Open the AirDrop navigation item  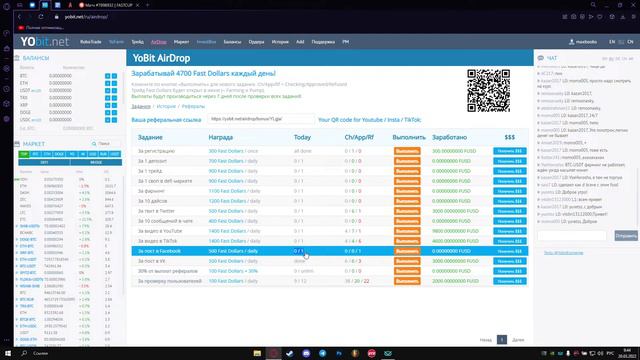159,42
